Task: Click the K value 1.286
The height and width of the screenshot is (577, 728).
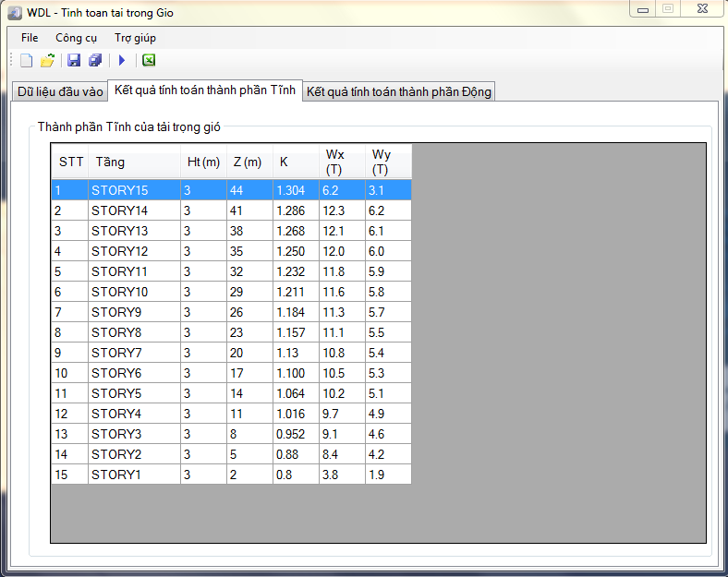Action: coord(296,210)
